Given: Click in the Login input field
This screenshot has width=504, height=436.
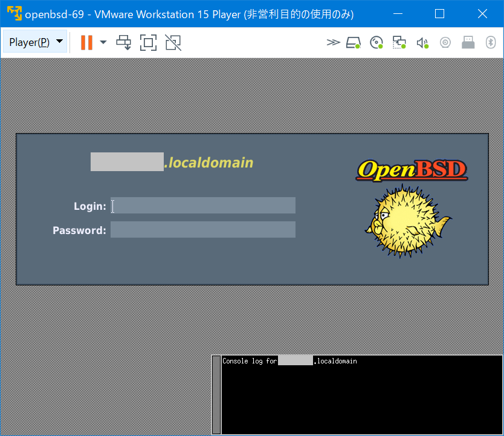Looking at the screenshot, I should 202,206.
